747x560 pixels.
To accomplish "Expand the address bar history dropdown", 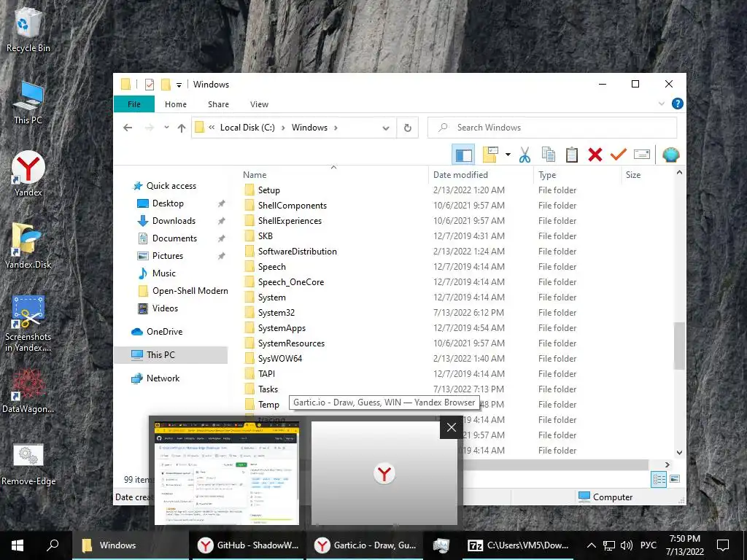I will (x=386, y=128).
